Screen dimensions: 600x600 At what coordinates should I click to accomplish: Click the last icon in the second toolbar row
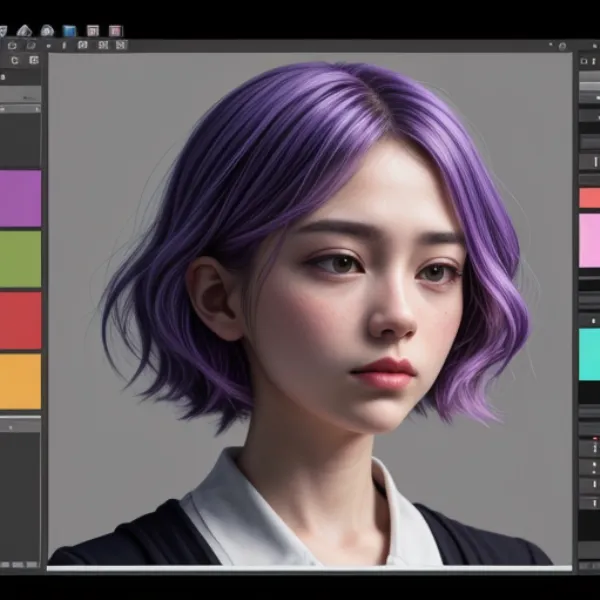point(121,45)
